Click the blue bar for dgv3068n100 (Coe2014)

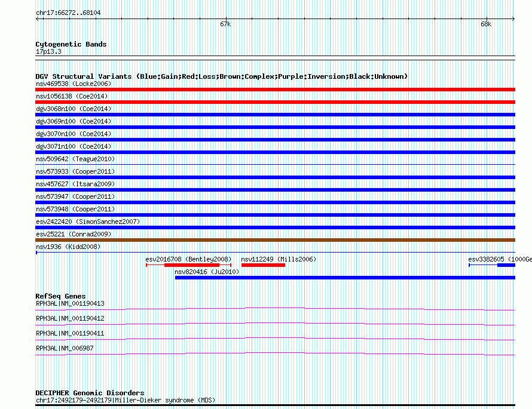pos(275,115)
